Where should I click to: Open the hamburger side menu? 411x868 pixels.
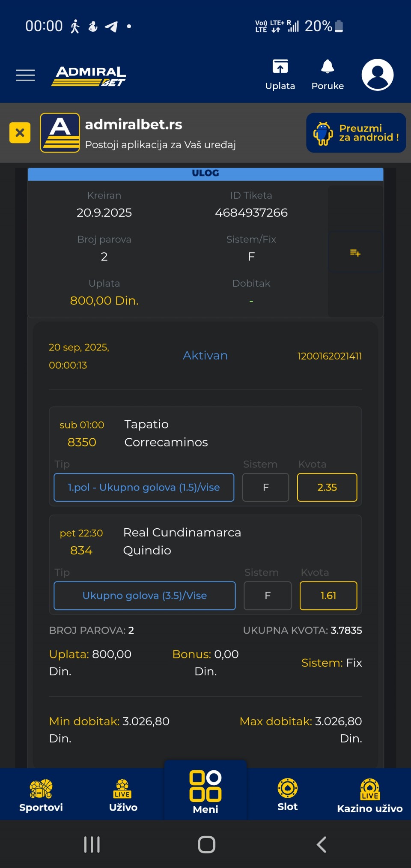tap(25, 75)
